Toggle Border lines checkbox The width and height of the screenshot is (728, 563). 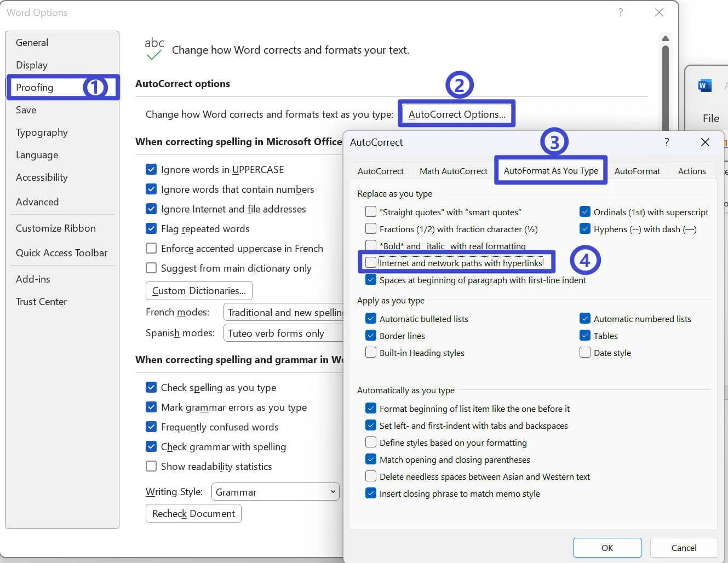[x=371, y=335]
